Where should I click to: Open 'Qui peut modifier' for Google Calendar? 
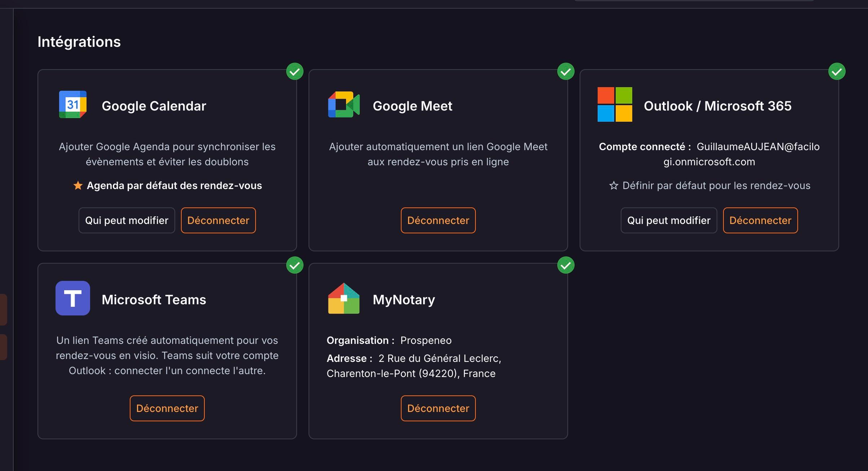click(127, 220)
